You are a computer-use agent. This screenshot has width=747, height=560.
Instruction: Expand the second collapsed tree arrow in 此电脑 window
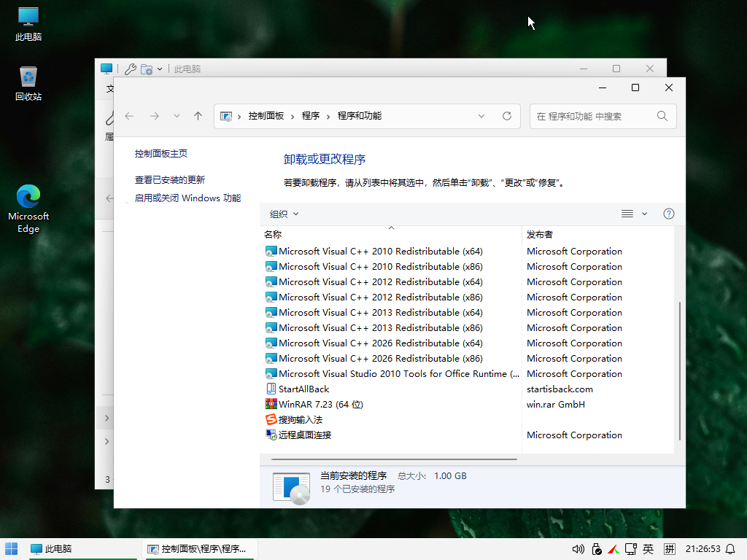pyautogui.click(x=107, y=441)
